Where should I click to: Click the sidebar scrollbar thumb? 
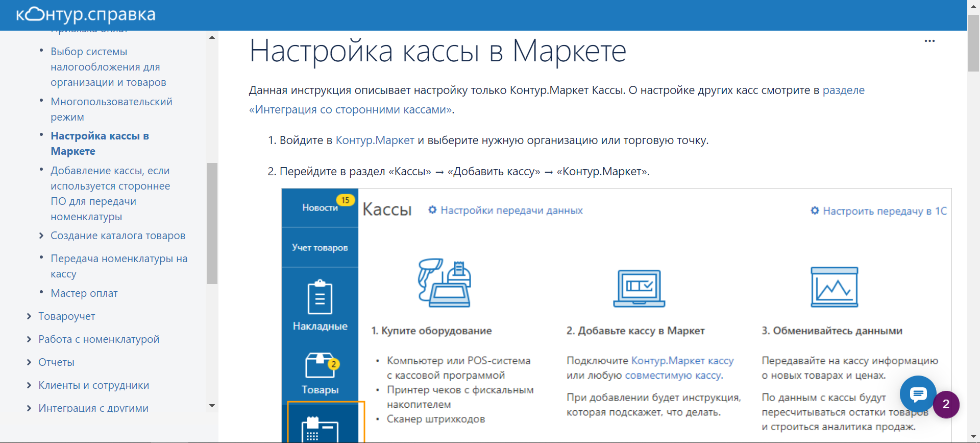(x=212, y=223)
